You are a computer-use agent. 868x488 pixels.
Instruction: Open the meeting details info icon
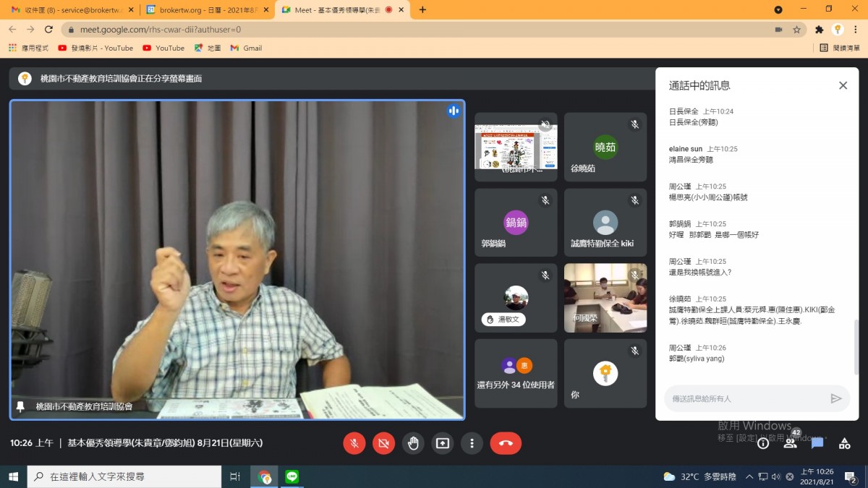click(763, 443)
